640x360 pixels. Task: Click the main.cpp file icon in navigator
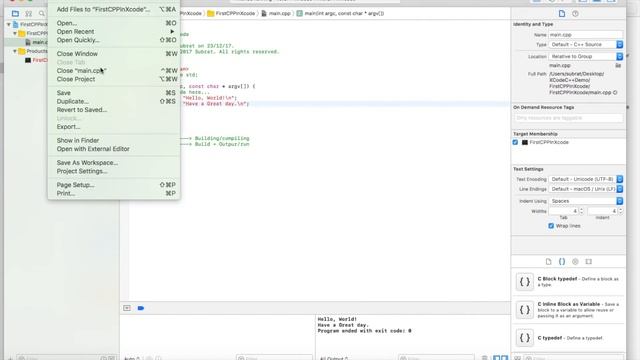coord(28,42)
